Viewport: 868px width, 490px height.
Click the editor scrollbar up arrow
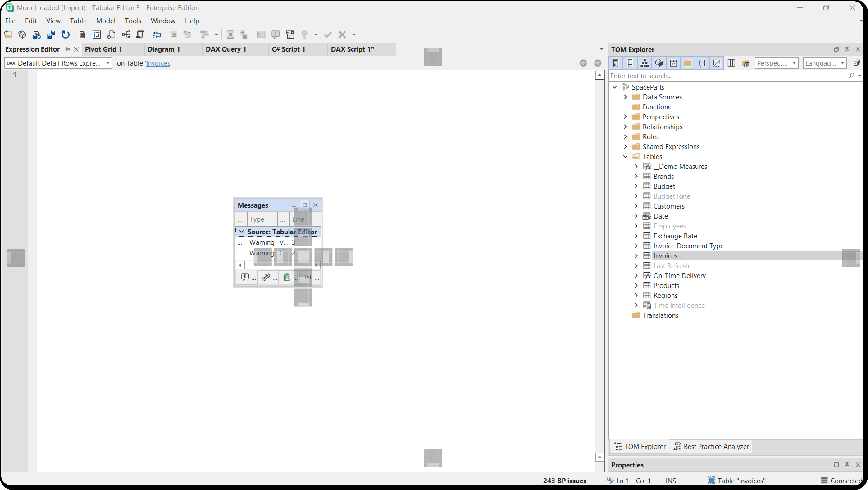tap(599, 75)
